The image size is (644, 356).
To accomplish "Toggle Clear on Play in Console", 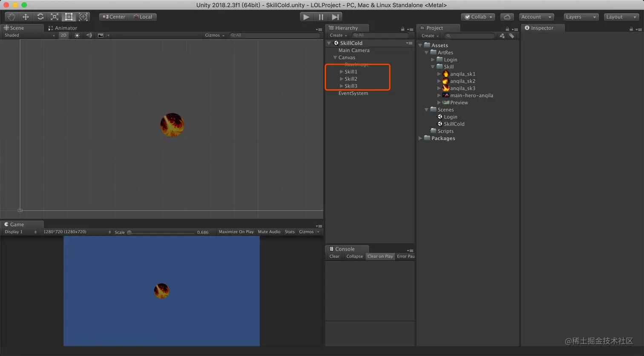I will pyautogui.click(x=380, y=256).
